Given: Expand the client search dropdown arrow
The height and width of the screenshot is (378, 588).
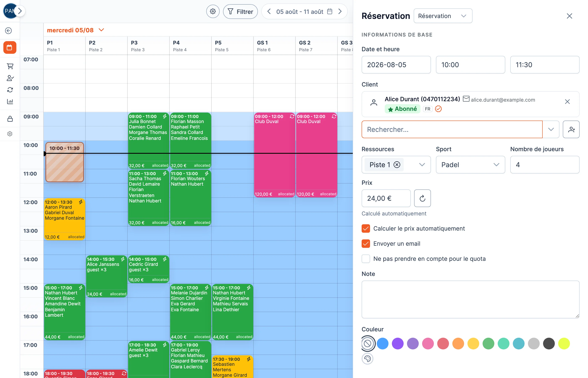Looking at the screenshot, I should coord(551,129).
